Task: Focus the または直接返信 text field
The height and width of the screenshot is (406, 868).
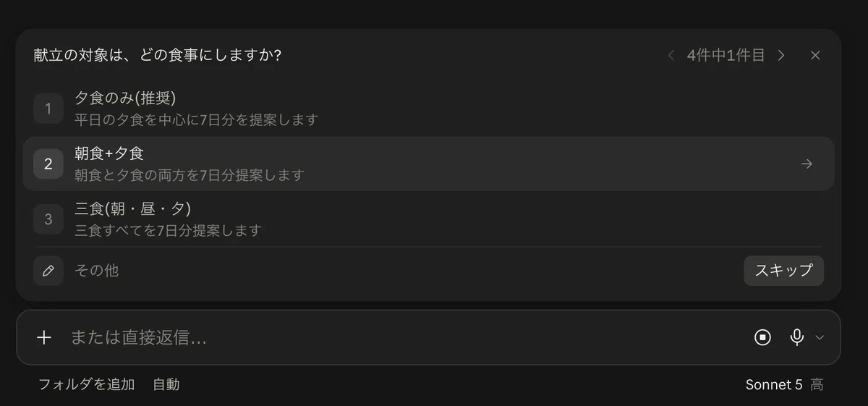Action: (405, 337)
